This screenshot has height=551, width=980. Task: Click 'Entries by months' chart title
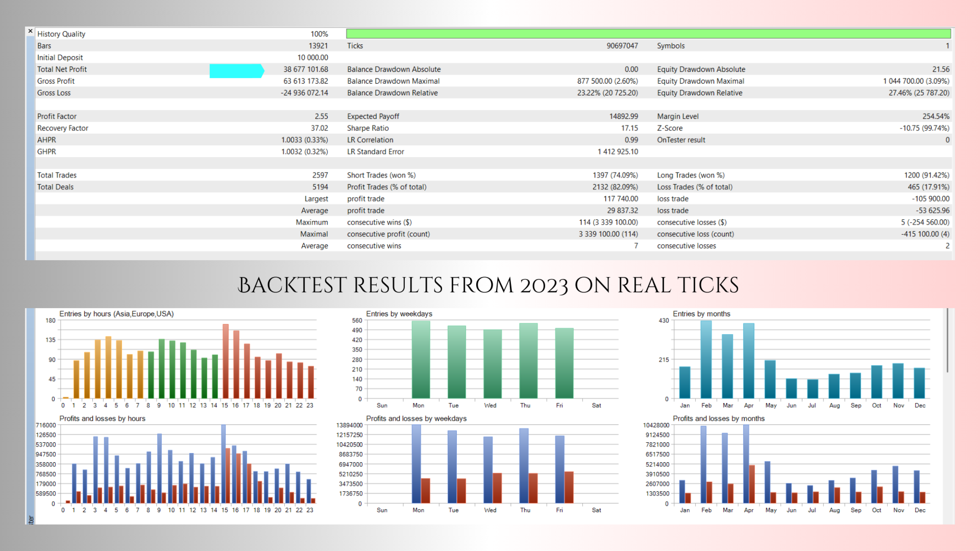(x=701, y=314)
